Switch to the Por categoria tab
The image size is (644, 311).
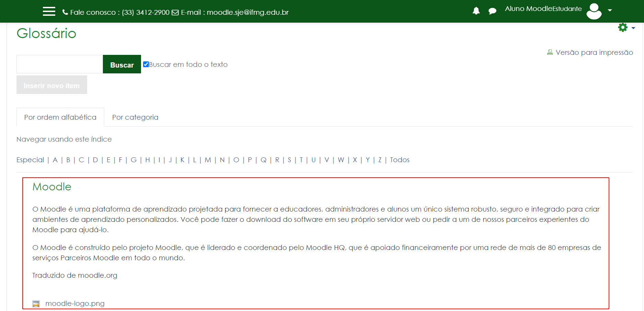pos(135,117)
